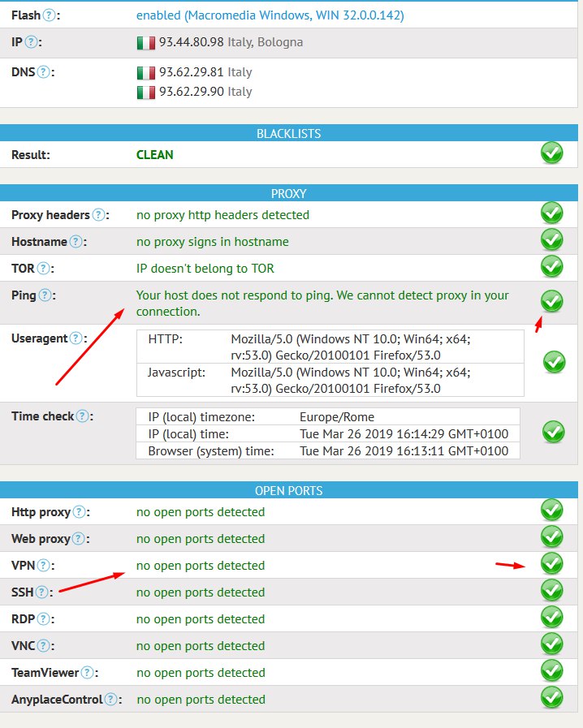Image resolution: width=583 pixels, height=728 pixels.
Task: Open the help tooltip beside IP label
Action: click(33, 42)
